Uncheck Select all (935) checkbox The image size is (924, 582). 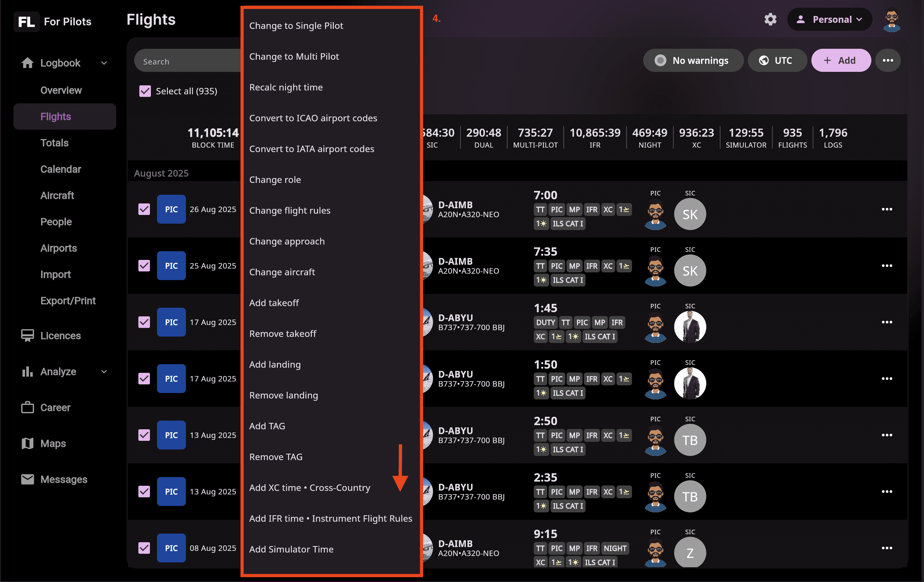145,91
